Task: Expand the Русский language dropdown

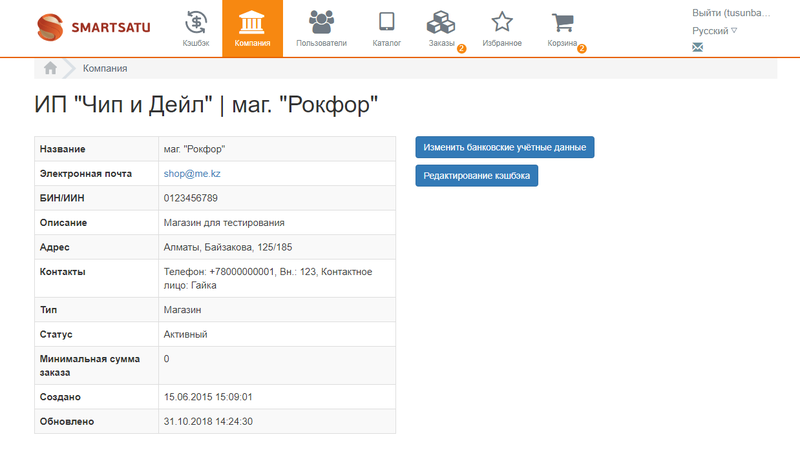Action: click(x=714, y=31)
